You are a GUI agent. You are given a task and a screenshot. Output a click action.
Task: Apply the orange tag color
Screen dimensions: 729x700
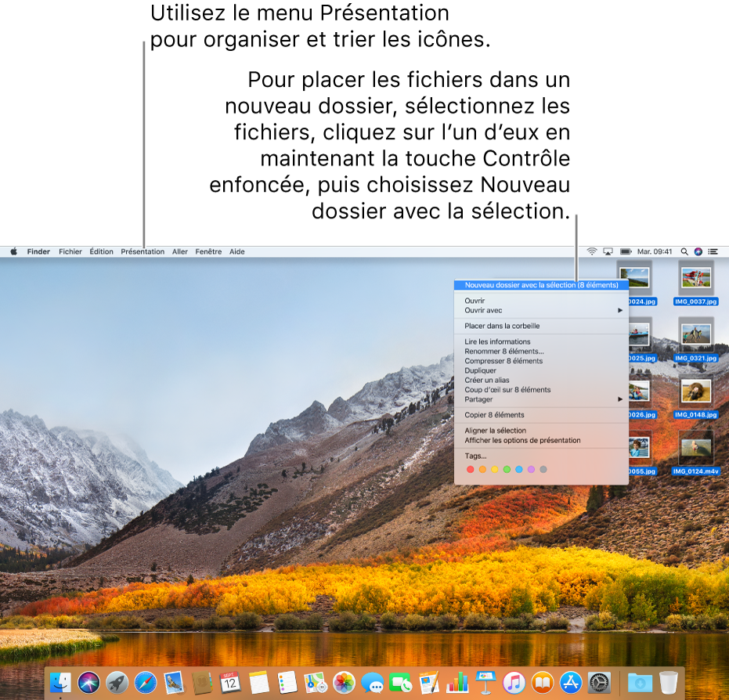[482, 470]
